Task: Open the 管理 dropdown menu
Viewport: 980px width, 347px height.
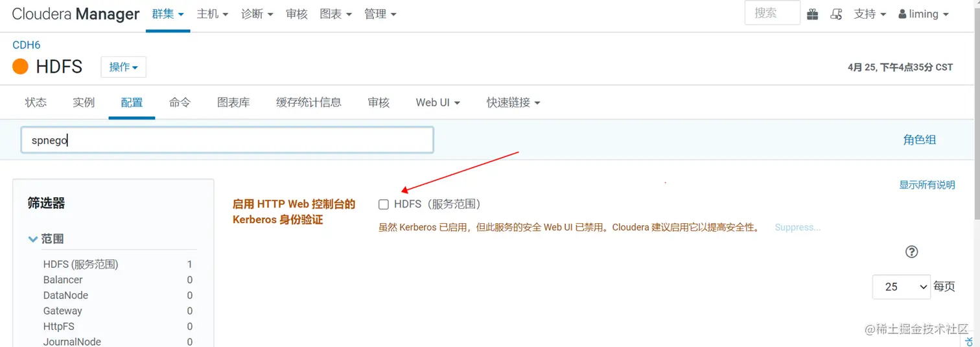Action: pos(380,14)
